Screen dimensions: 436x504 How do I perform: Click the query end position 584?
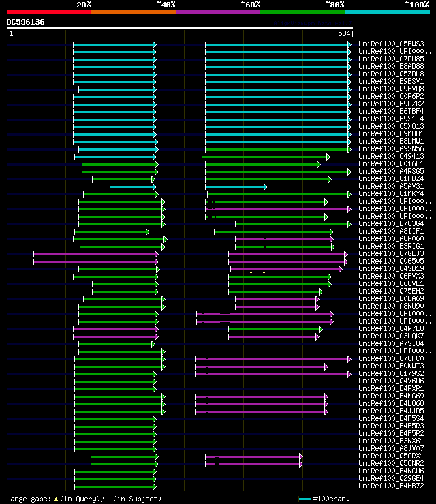click(344, 33)
